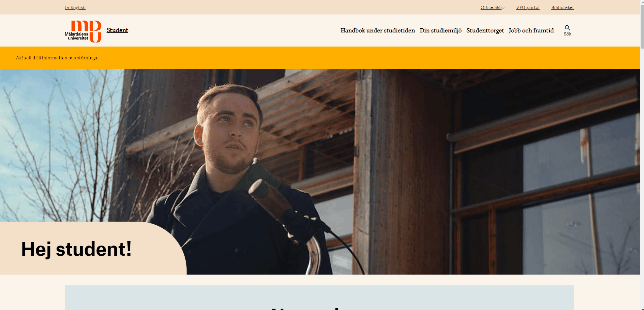This screenshot has width=644, height=310.
Task: Click external-link icon beside Office 365
Action: (x=503, y=8)
